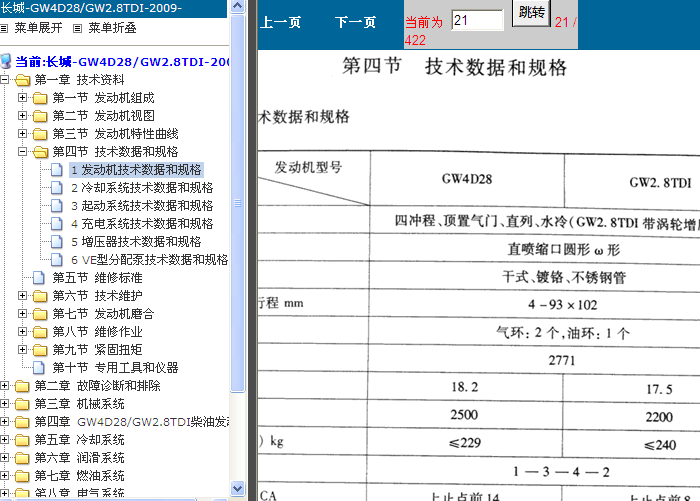700x501 pixels.
Task: Expand the 第七章 燃油系统 chapter
Action: (4, 476)
